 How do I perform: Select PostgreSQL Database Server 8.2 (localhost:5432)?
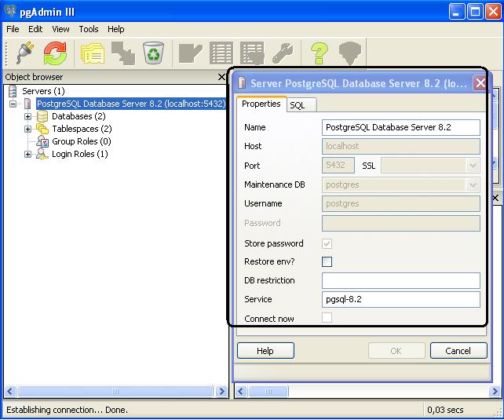click(x=131, y=104)
